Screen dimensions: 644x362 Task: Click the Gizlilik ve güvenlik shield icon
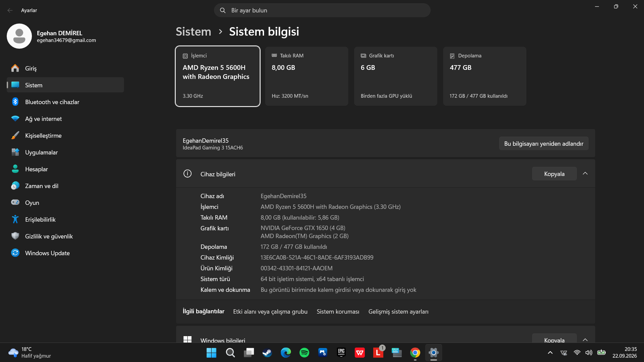tap(15, 236)
